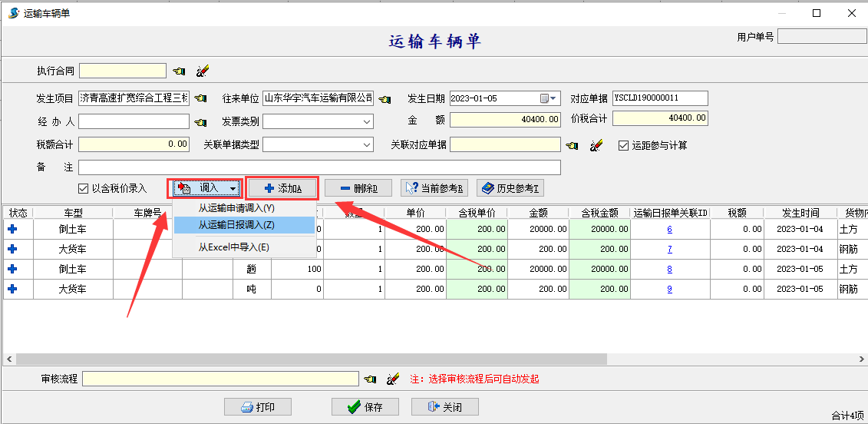Toggle 运距参与计算 checkbox

tap(623, 145)
